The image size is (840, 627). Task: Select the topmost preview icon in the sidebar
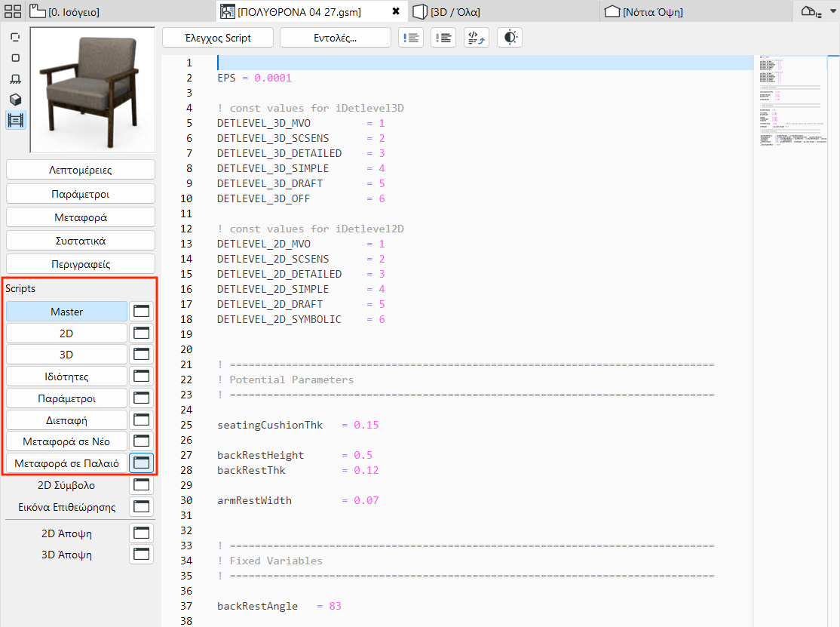coord(16,35)
